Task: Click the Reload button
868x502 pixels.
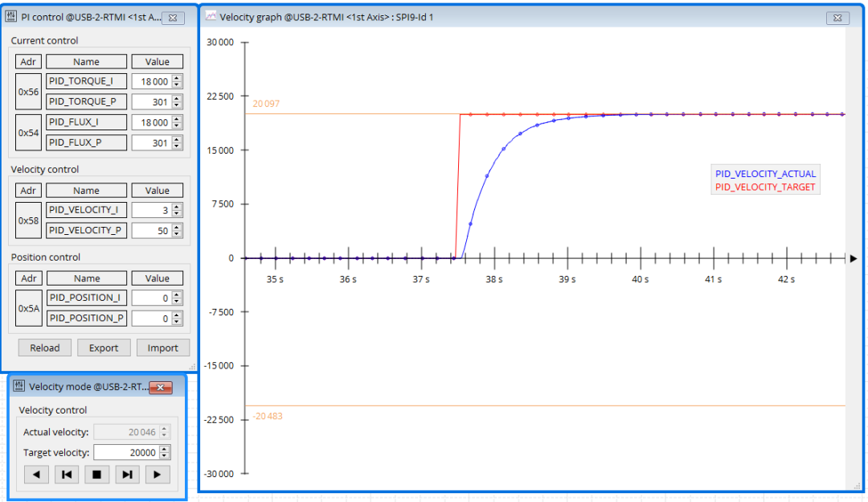Action: point(44,348)
